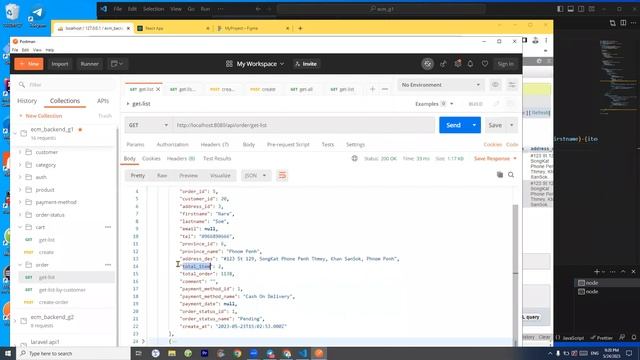Open the order folder more-actions ellipsis
Image resolution: width=640 pixels, height=360 pixels.
pos(108,265)
